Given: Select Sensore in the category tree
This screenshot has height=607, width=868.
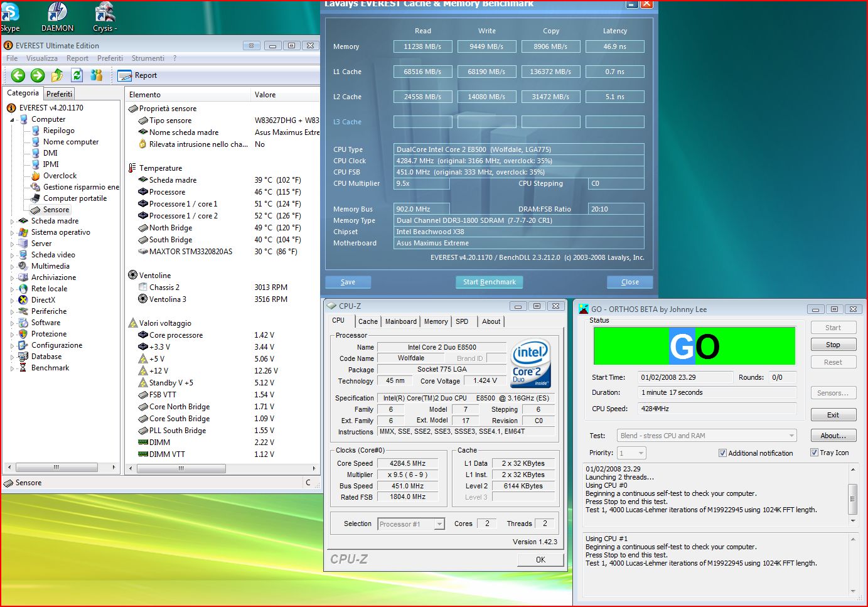Looking at the screenshot, I should click(x=56, y=210).
